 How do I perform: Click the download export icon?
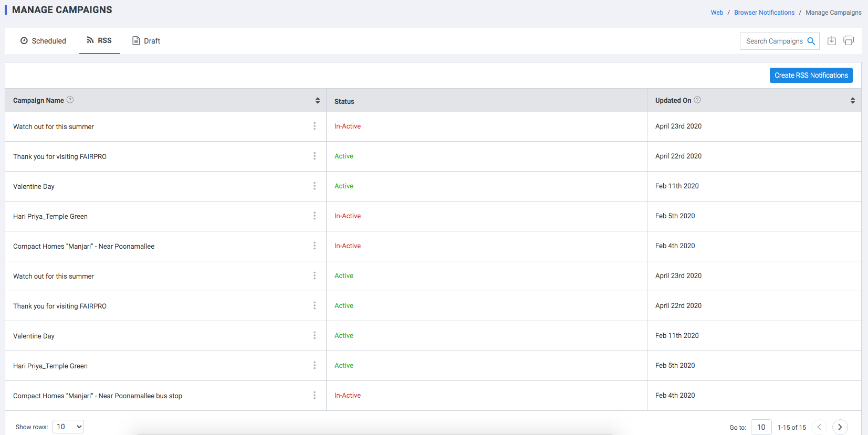click(832, 41)
